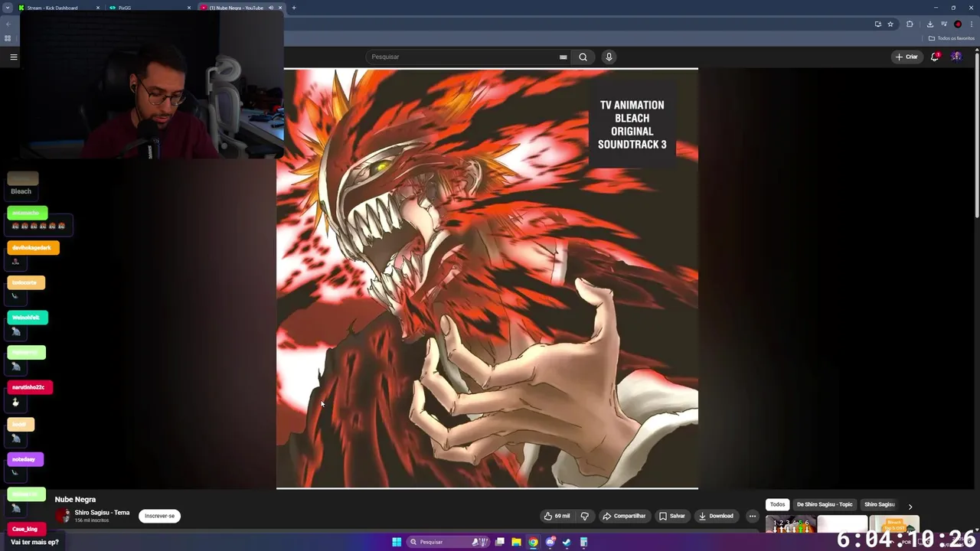Show more filter chips with right chevron
The height and width of the screenshot is (551, 980).
(x=910, y=506)
